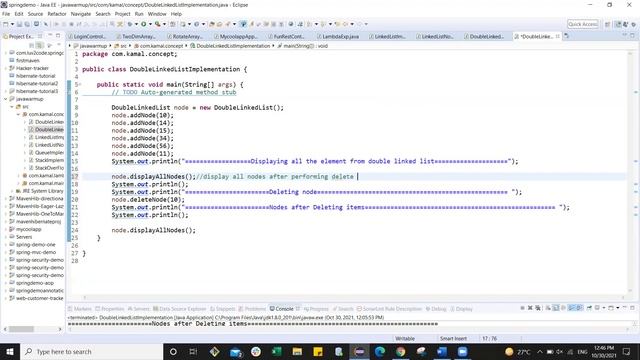Select web-customer-tracker project in explorer
The height and width of the screenshot is (360, 640).
[39, 298]
